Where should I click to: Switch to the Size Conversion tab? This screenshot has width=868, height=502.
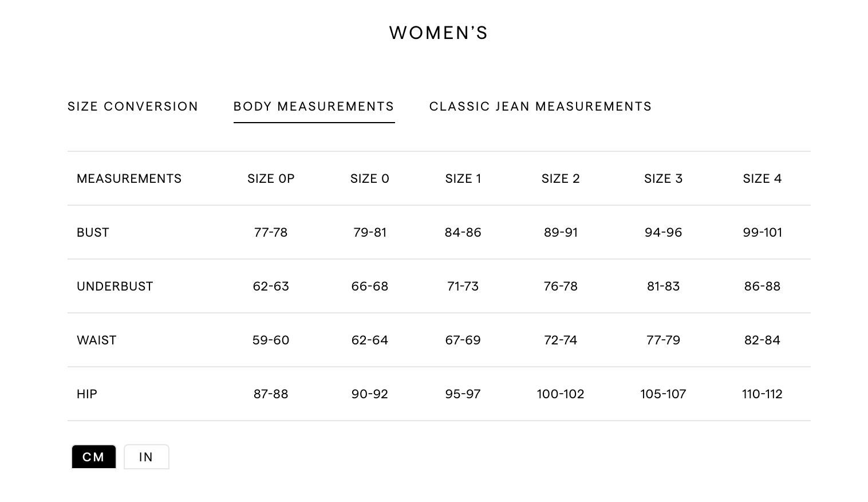[133, 107]
